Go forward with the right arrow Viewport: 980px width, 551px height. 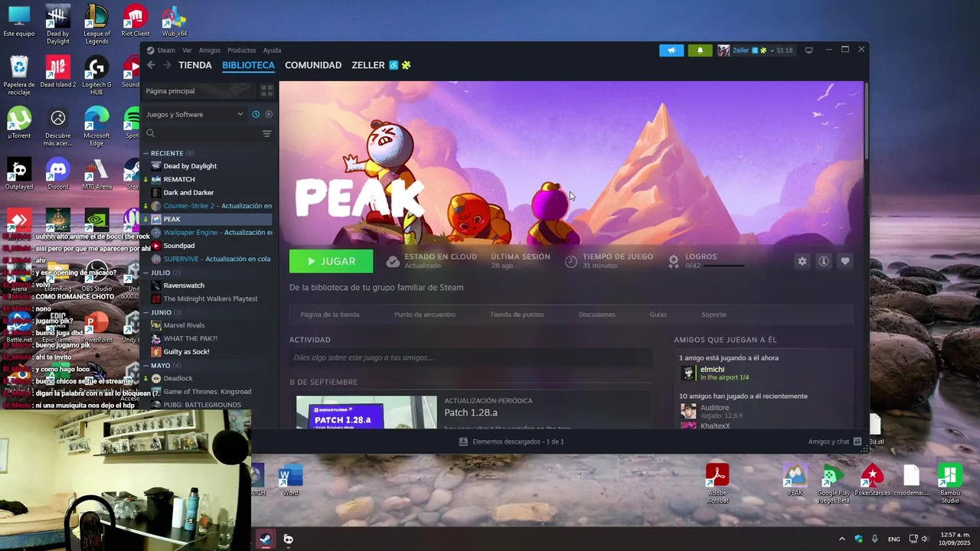[x=167, y=66]
